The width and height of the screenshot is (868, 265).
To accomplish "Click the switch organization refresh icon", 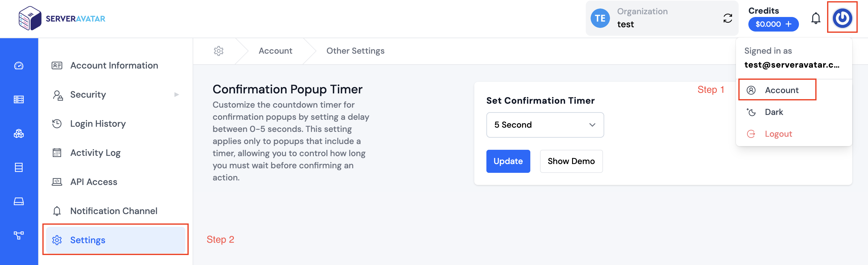I will pos(727,18).
